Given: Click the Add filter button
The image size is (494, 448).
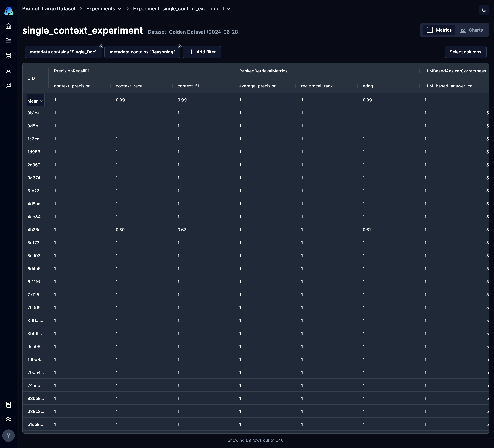Looking at the screenshot, I should (202, 52).
